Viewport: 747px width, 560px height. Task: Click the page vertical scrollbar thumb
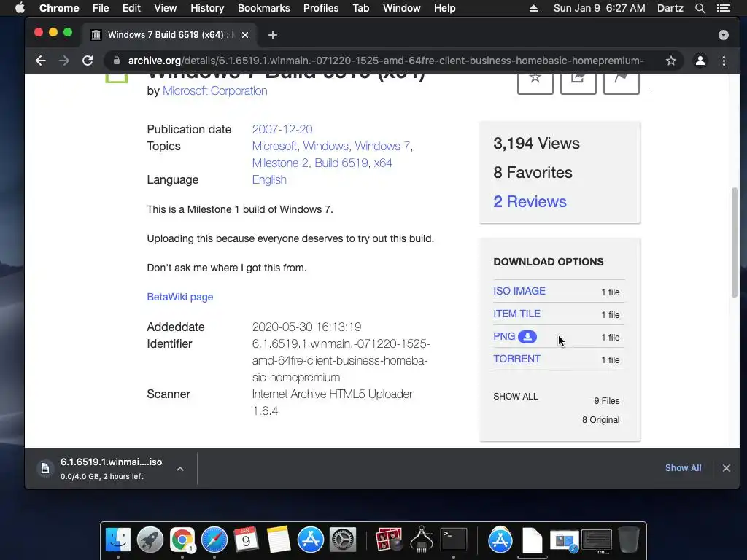[734, 242]
